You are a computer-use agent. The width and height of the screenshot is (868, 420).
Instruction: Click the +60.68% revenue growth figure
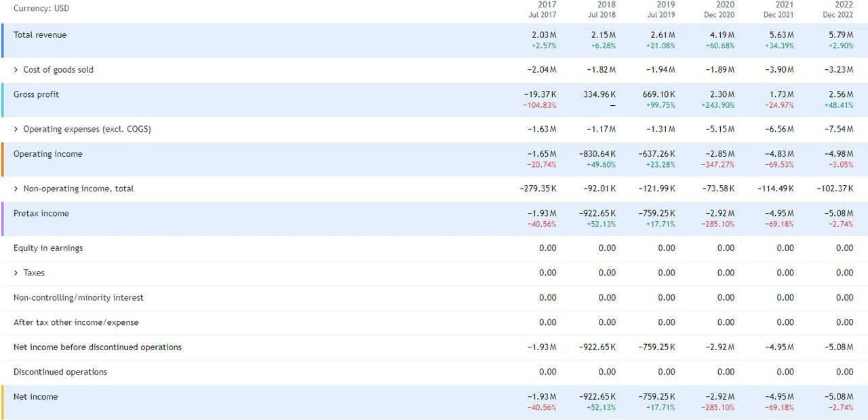(x=719, y=46)
